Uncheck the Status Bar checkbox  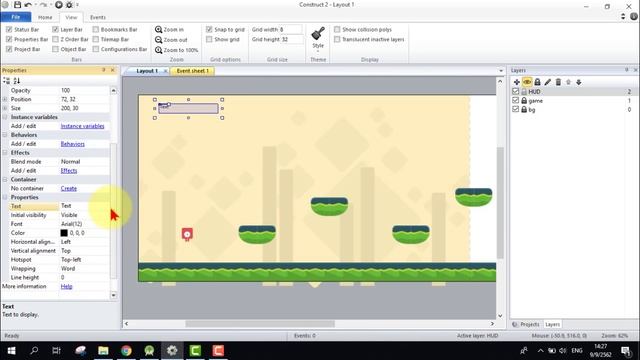coord(9,29)
